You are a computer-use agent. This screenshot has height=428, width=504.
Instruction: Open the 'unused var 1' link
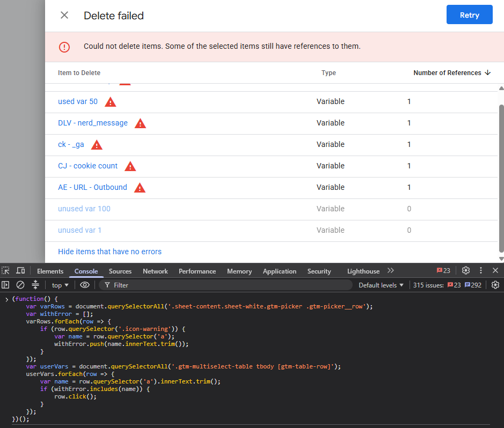(x=80, y=230)
